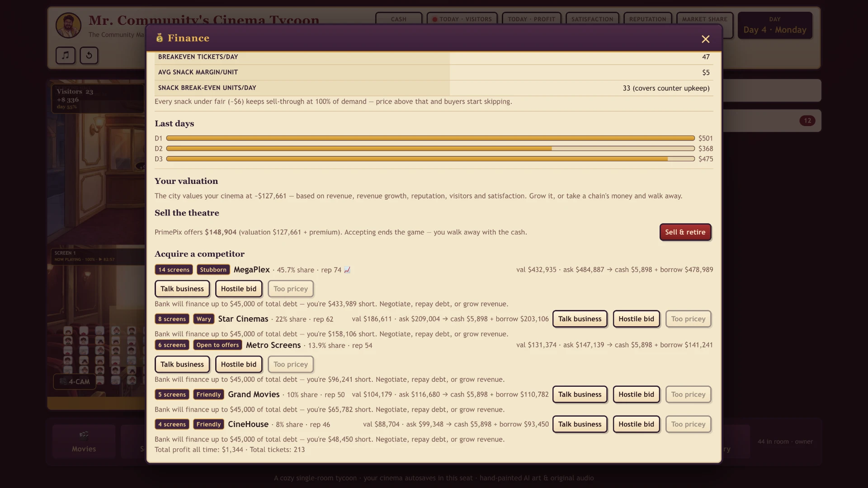Talk business with Metro Screens

click(x=182, y=364)
